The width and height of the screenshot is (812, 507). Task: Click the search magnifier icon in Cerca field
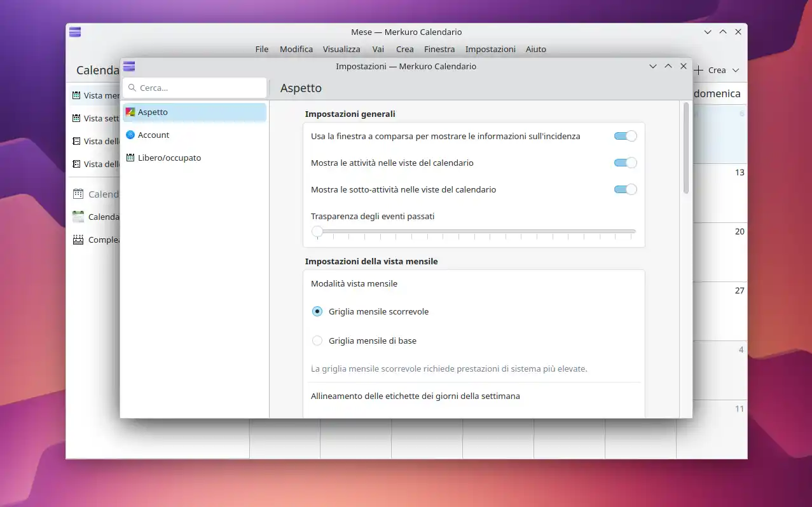[132, 88]
